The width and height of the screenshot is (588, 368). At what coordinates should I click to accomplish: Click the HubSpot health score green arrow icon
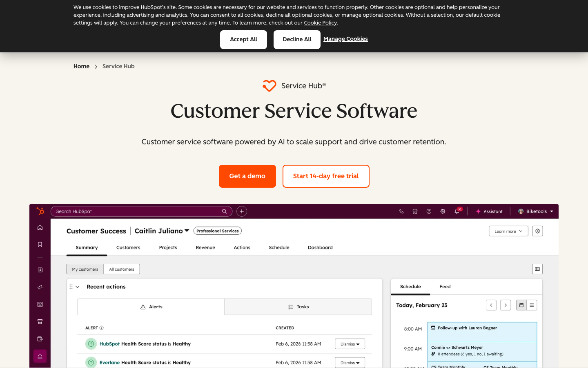click(91, 344)
